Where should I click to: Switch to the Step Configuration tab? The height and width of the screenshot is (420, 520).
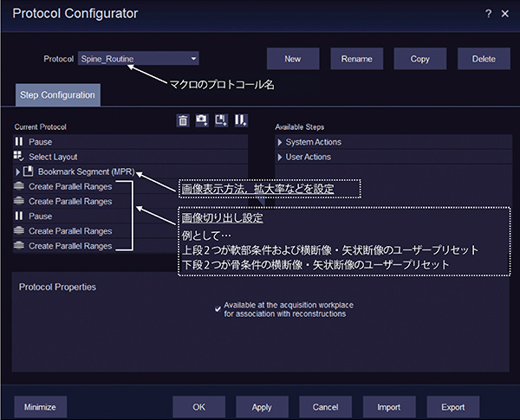click(57, 94)
